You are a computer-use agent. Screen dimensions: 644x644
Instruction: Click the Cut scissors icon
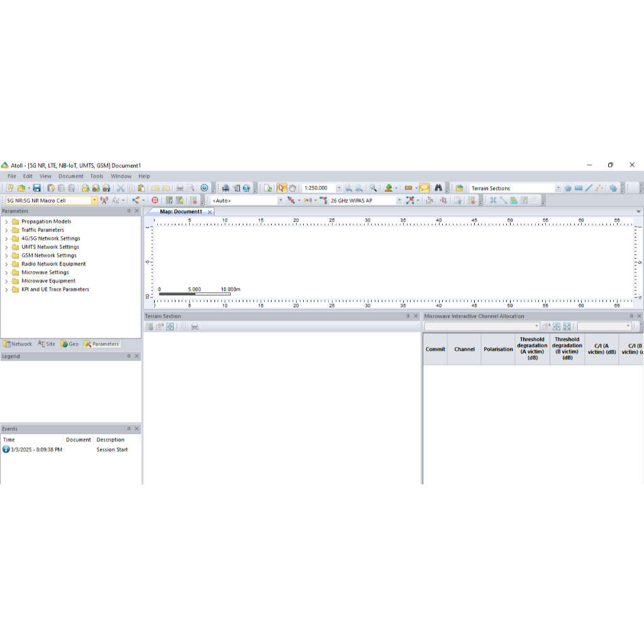[120, 188]
